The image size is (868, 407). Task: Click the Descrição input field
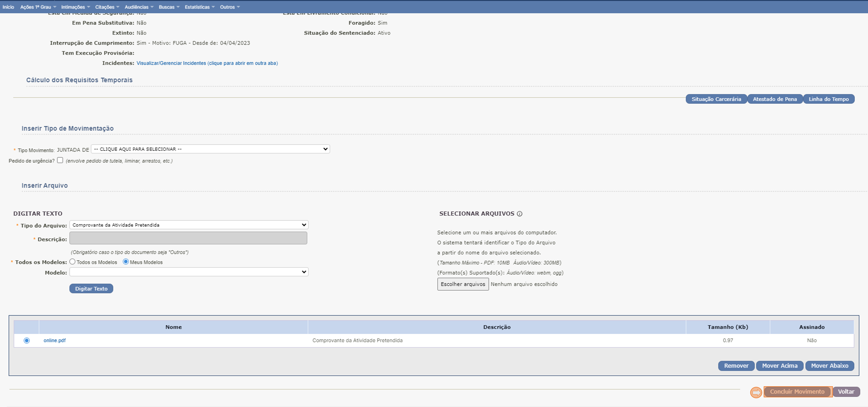tap(188, 238)
